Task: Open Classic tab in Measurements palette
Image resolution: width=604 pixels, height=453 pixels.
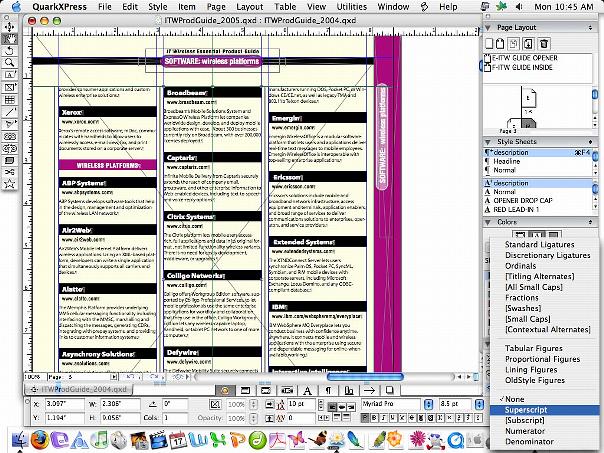Action: [x=225, y=391]
